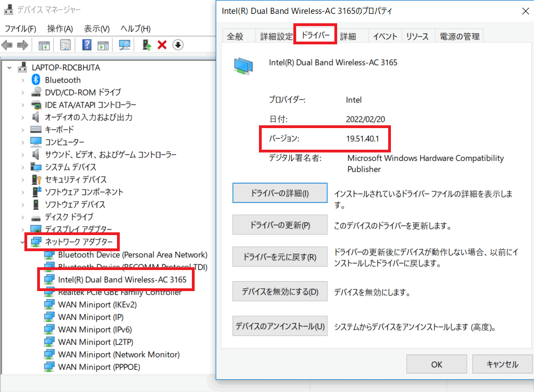This screenshot has height=392, width=534.
Task: Click the update driver toolbar icon
Action: click(x=146, y=45)
